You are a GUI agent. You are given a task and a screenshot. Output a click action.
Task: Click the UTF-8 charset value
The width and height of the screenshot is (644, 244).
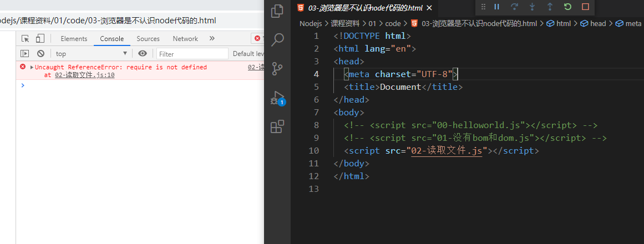tap(434, 74)
